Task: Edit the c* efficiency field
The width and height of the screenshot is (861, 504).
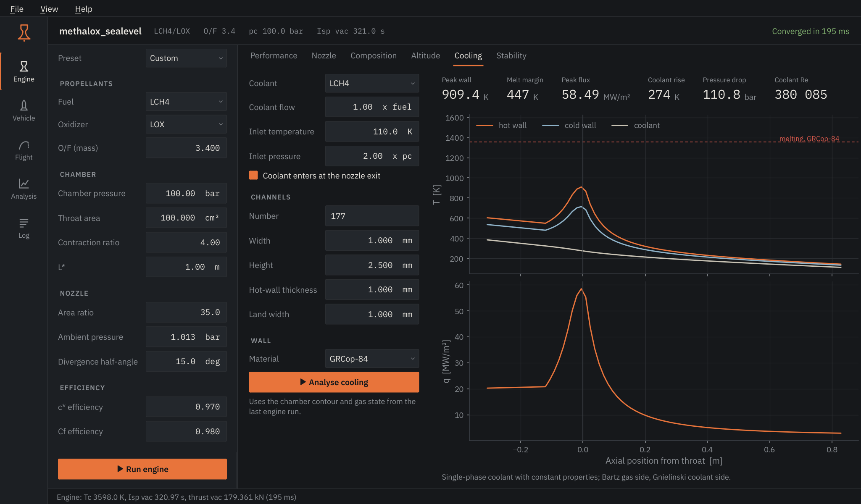Action: [x=186, y=407]
